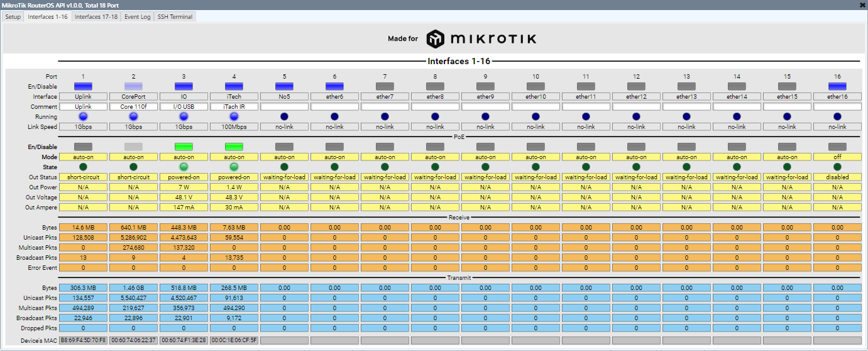
Task: Select transmit bytes 1.46 GB
Action: point(133,288)
